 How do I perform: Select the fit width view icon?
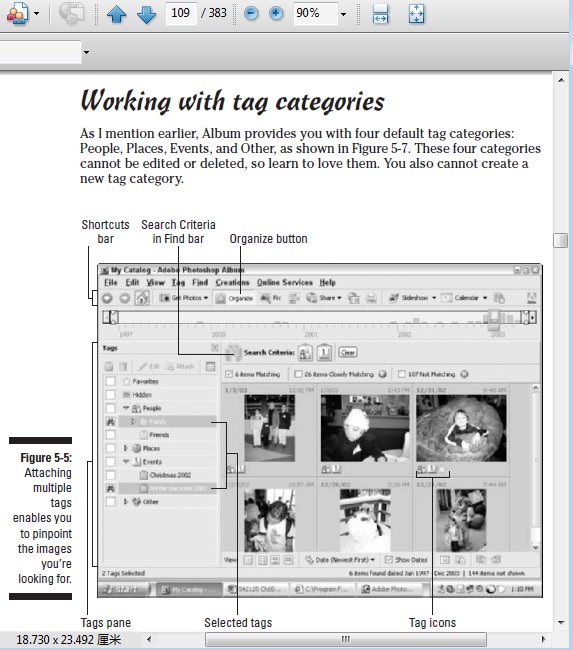(x=380, y=14)
